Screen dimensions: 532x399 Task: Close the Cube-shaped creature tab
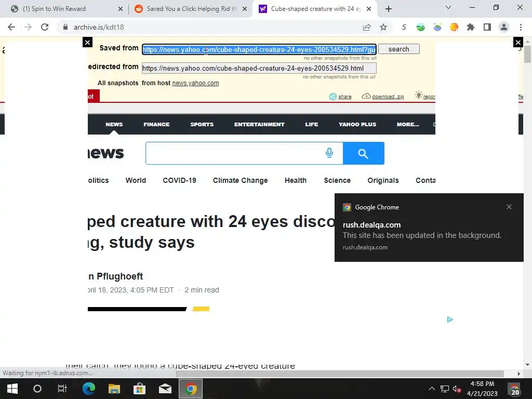click(x=369, y=9)
